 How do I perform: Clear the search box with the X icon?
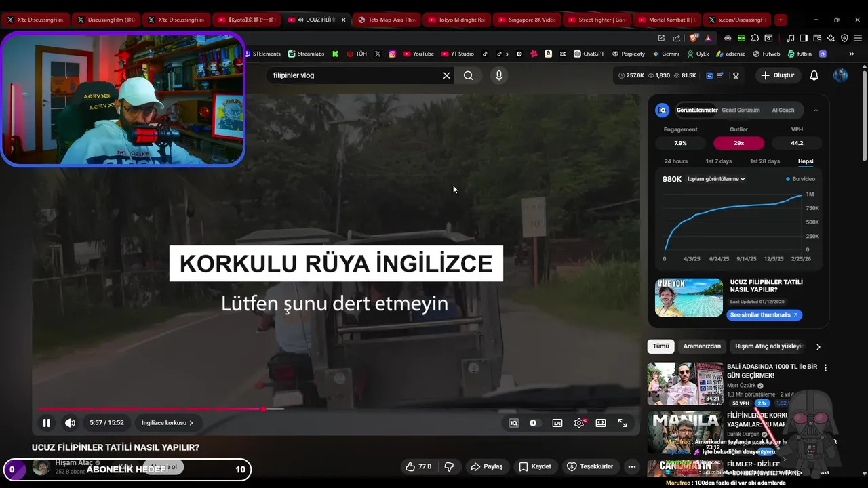pyautogui.click(x=446, y=75)
